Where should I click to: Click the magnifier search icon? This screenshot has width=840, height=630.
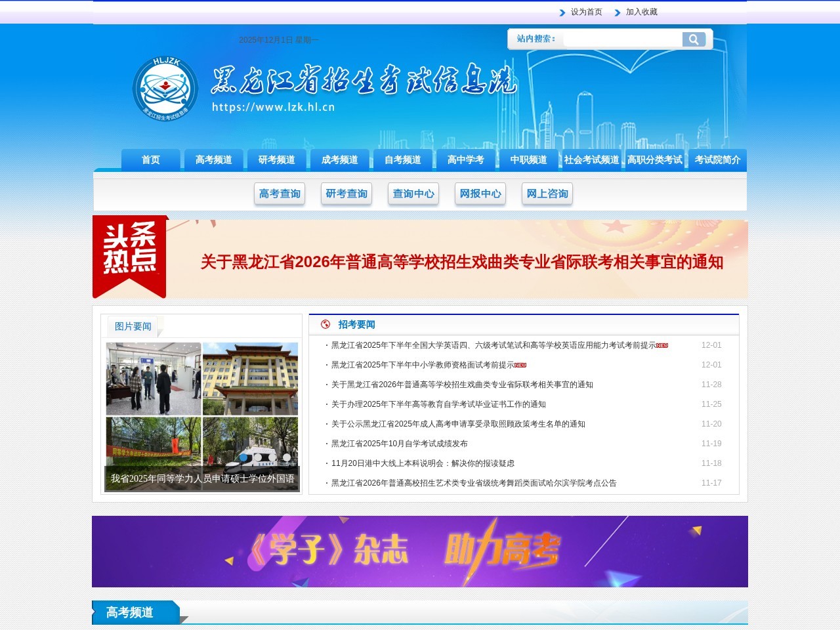694,39
